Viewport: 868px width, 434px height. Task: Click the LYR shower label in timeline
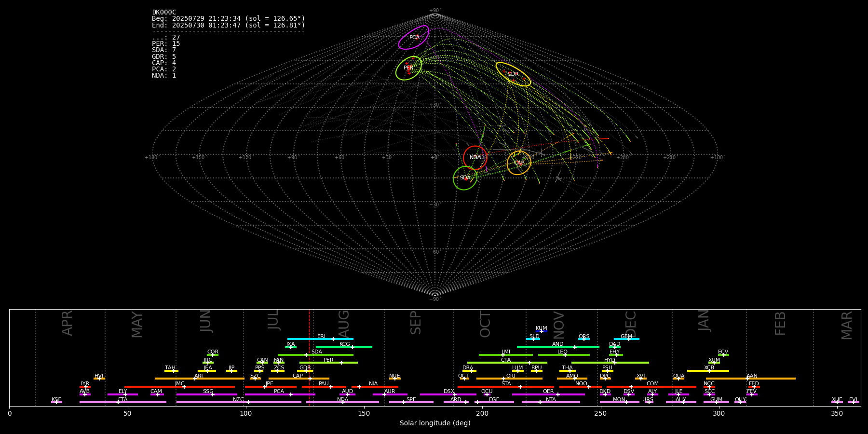tap(85, 384)
